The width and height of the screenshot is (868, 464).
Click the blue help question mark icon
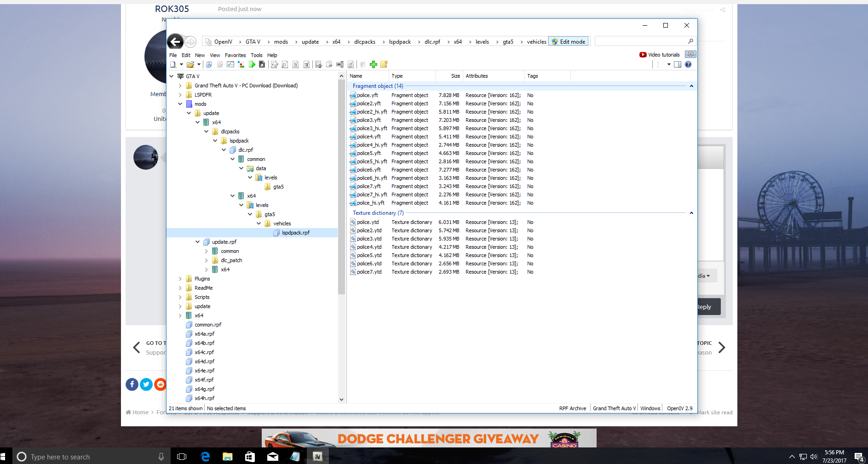coord(688,64)
